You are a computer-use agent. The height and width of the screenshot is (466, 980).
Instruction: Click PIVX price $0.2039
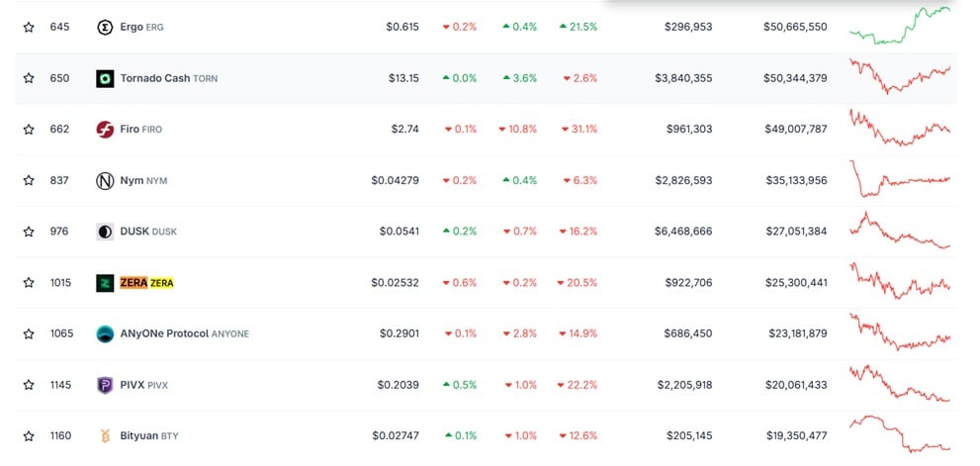tap(399, 385)
